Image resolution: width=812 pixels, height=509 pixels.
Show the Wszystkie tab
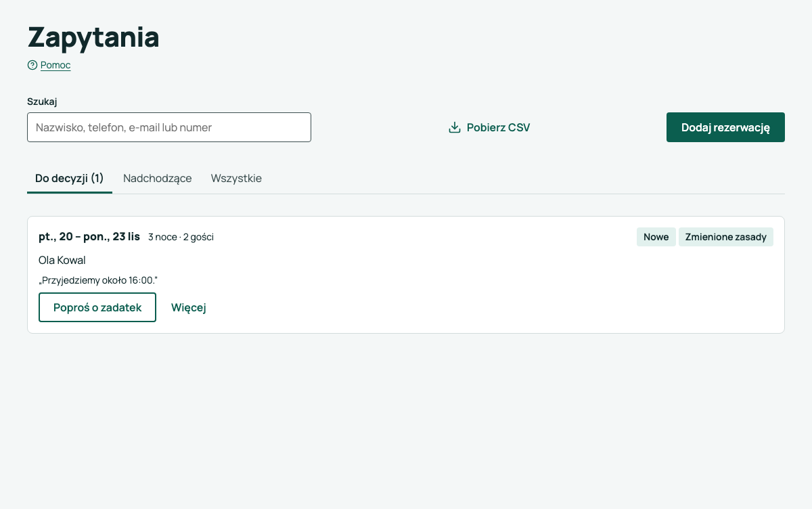pos(236,179)
